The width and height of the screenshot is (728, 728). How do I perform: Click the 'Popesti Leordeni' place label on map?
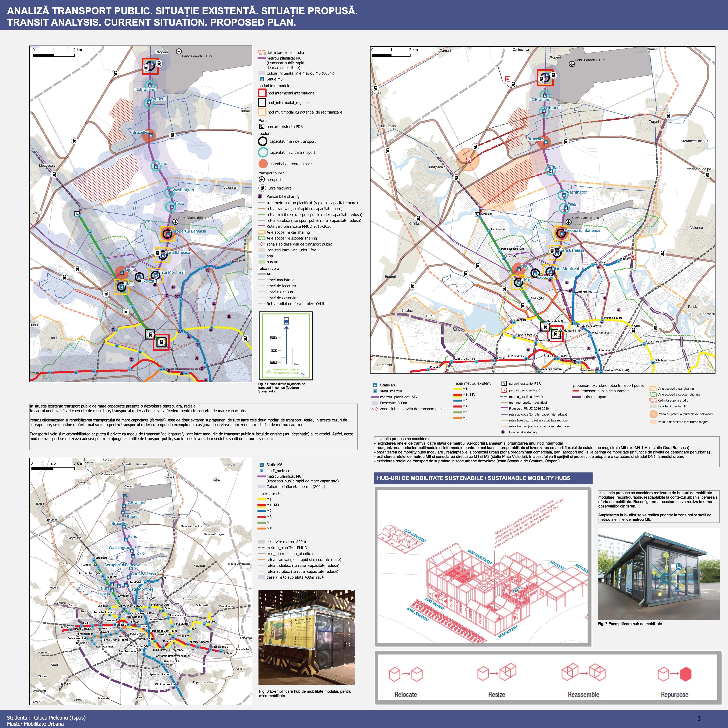click(203, 682)
